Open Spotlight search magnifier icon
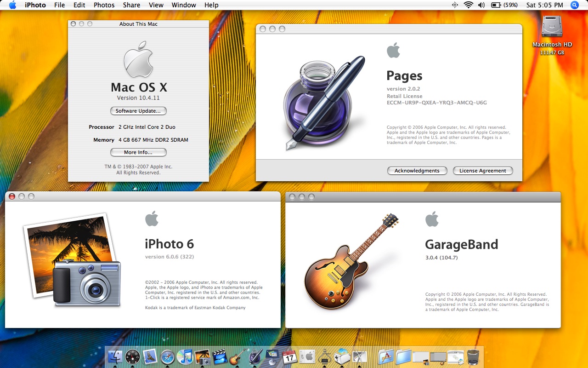Image resolution: width=588 pixels, height=368 pixels. tap(575, 5)
